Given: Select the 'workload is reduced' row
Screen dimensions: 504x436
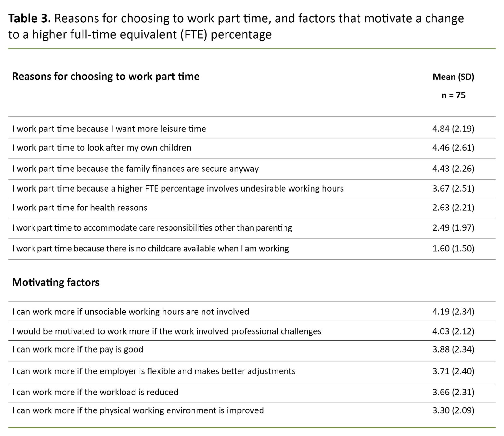Looking at the screenshot, I should click(x=95, y=392).
